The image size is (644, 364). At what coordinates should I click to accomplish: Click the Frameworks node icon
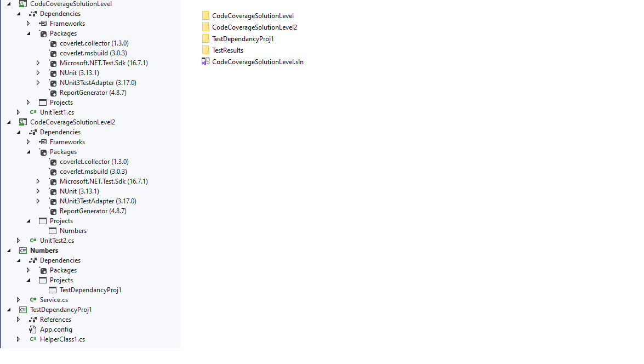click(x=44, y=23)
